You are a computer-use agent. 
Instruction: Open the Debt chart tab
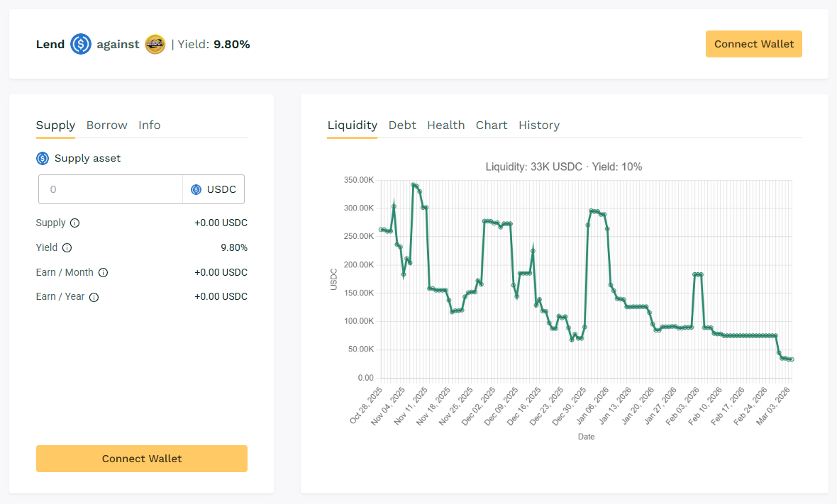(x=402, y=125)
